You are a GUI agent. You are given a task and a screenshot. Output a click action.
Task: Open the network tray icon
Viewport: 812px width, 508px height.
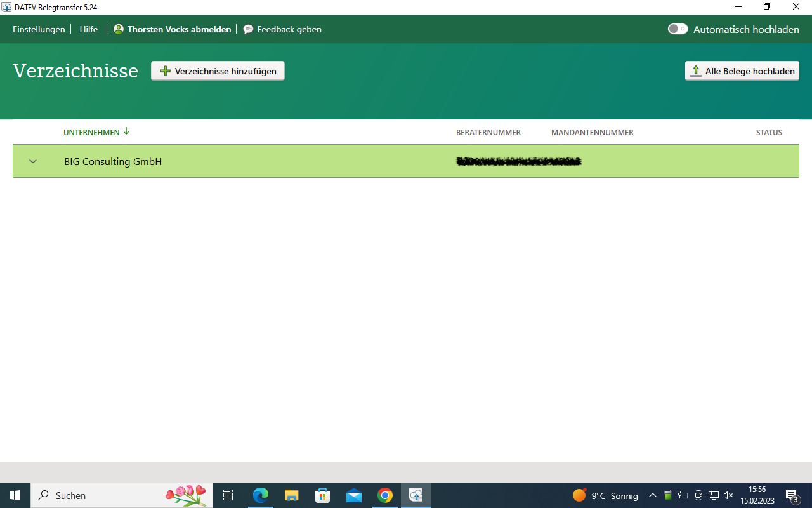click(x=714, y=495)
